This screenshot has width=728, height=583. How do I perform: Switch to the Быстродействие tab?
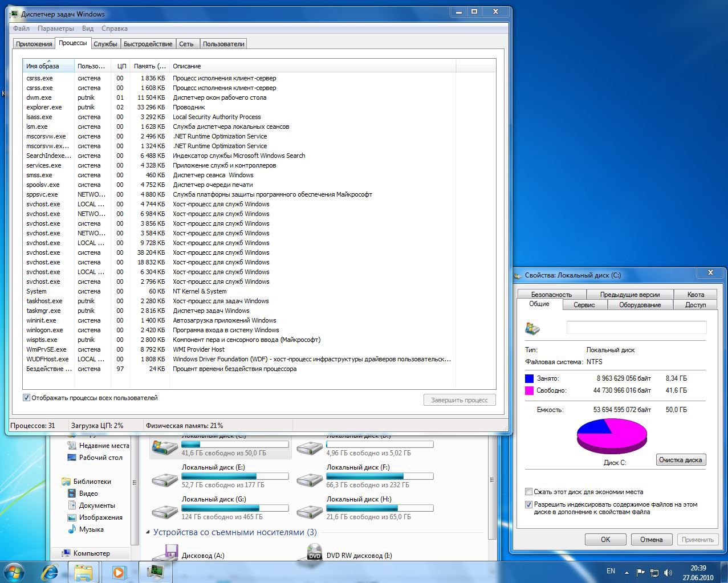coord(148,44)
